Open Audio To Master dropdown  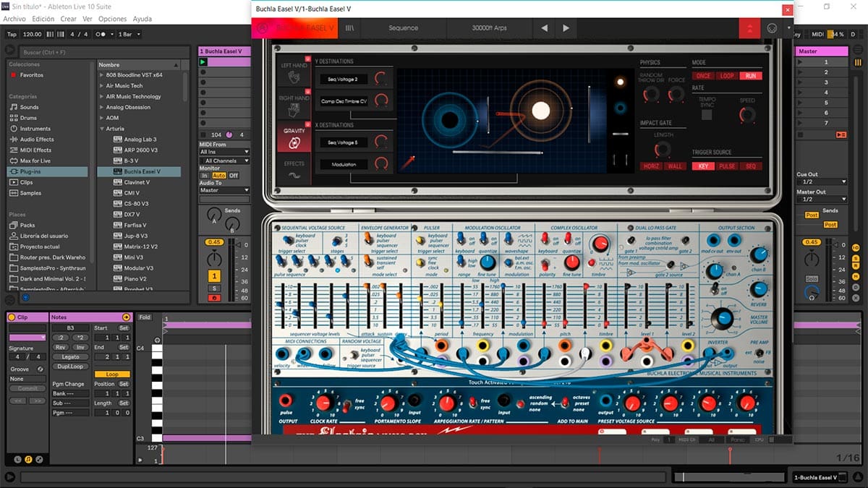[225, 190]
